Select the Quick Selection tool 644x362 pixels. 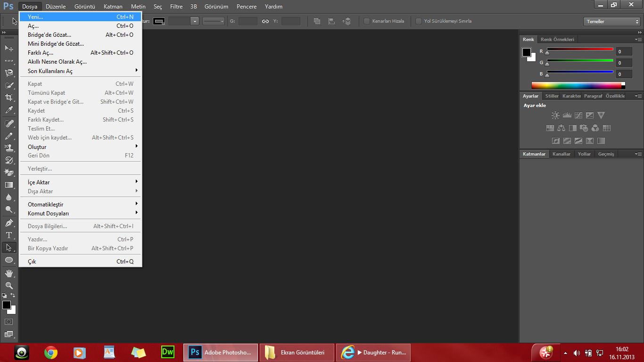[9, 85]
